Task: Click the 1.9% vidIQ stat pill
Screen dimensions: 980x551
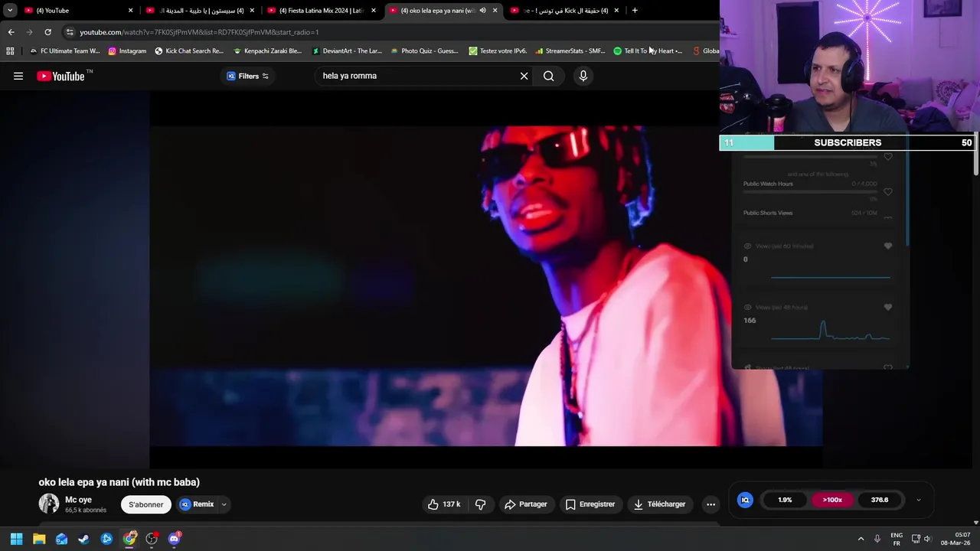Action: (x=785, y=500)
